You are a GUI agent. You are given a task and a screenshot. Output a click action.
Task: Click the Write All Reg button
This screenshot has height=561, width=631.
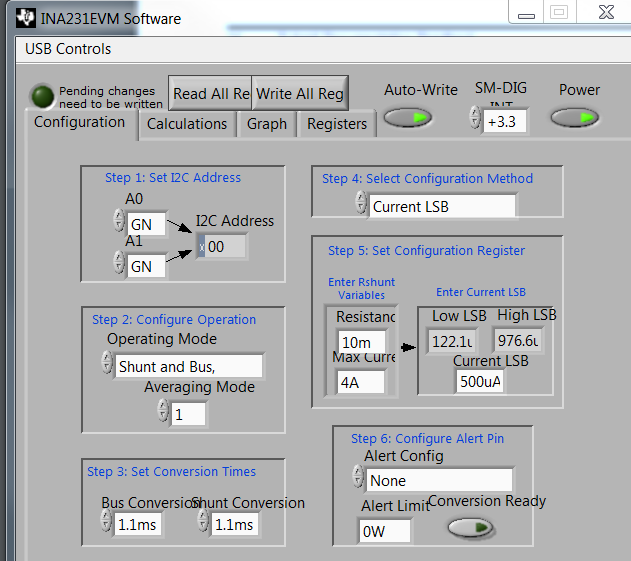(300, 93)
